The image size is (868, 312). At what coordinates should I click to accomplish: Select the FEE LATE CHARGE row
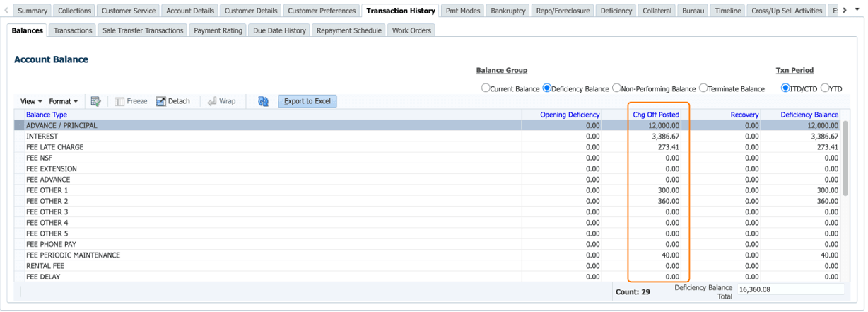428,147
